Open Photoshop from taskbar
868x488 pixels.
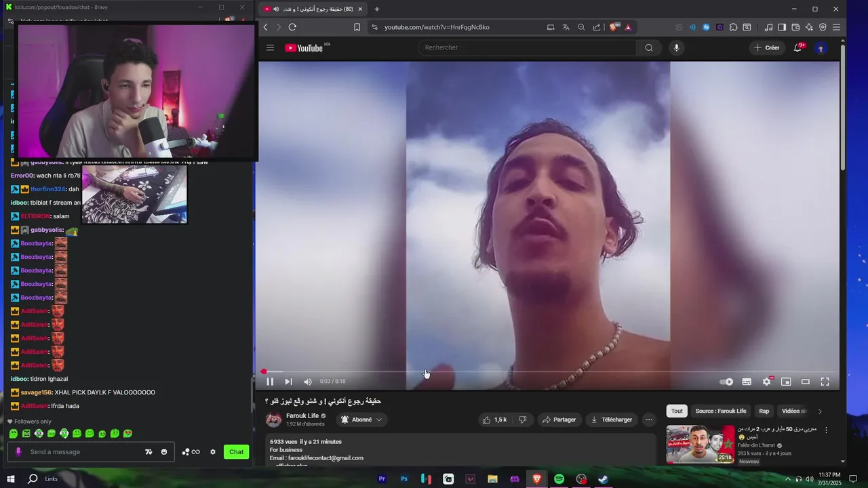click(404, 479)
